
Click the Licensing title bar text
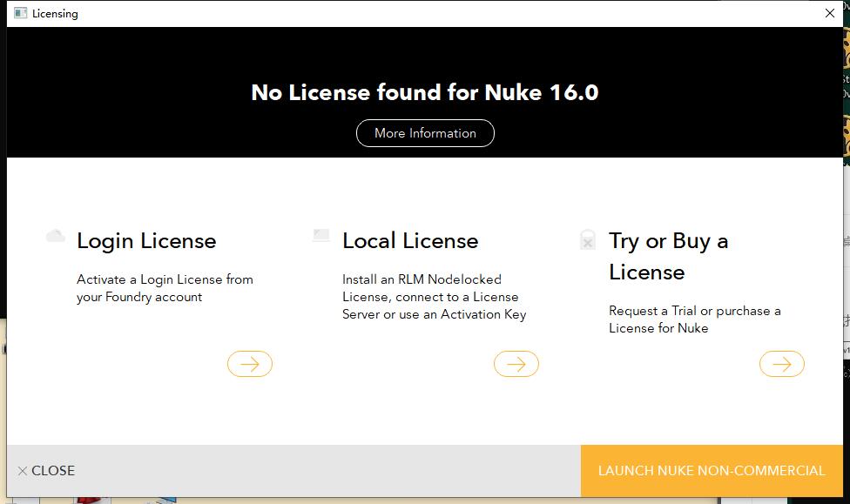pyautogui.click(x=54, y=13)
